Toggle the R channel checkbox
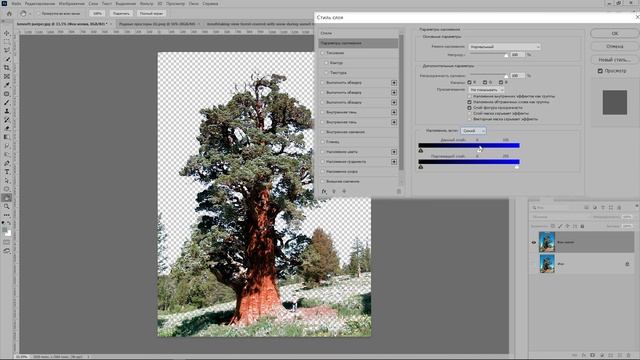Image resolution: width=640 pixels, height=360 pixels. (x=469, y=82)
